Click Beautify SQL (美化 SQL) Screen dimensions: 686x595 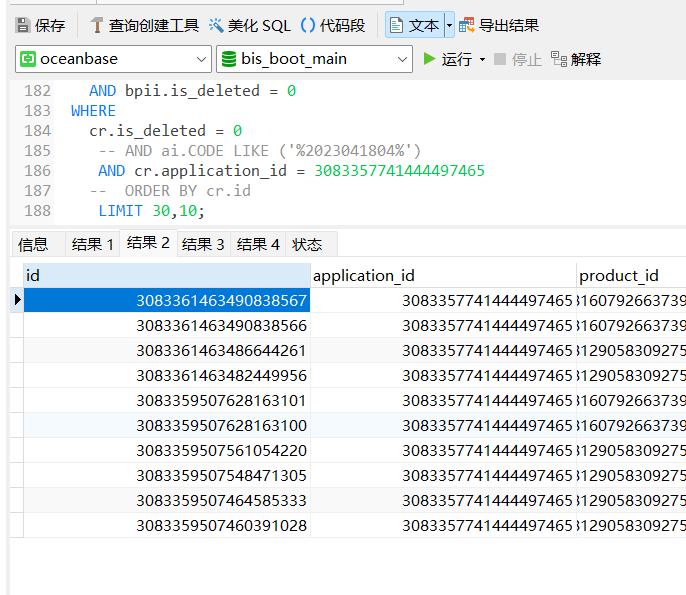(x=249, y=25)
